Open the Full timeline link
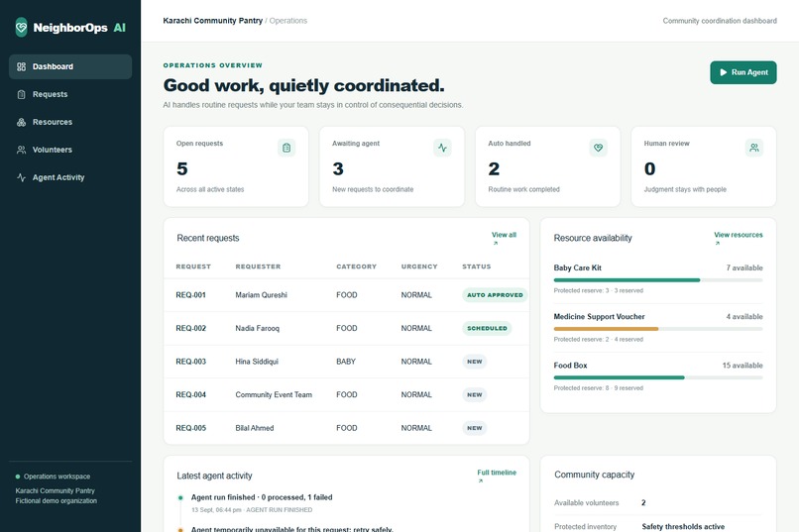Viewport: 799px width, 532px height. 497,473
